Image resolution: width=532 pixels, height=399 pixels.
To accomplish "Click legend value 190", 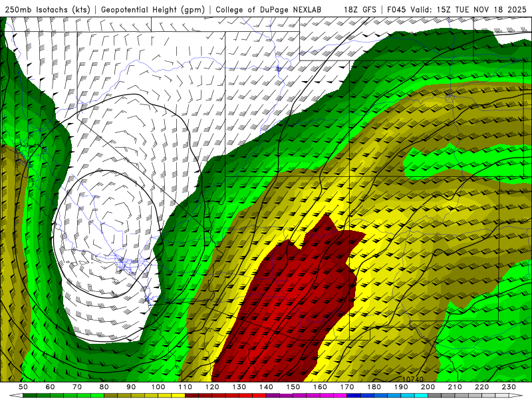I will [x=402, y=387].
